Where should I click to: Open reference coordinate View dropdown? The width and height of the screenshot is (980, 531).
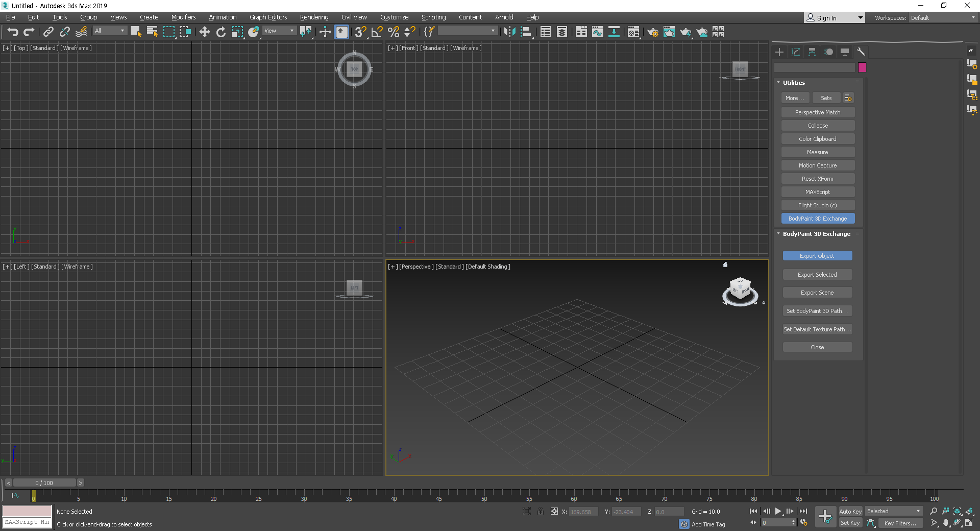click(x=279, y=31)
